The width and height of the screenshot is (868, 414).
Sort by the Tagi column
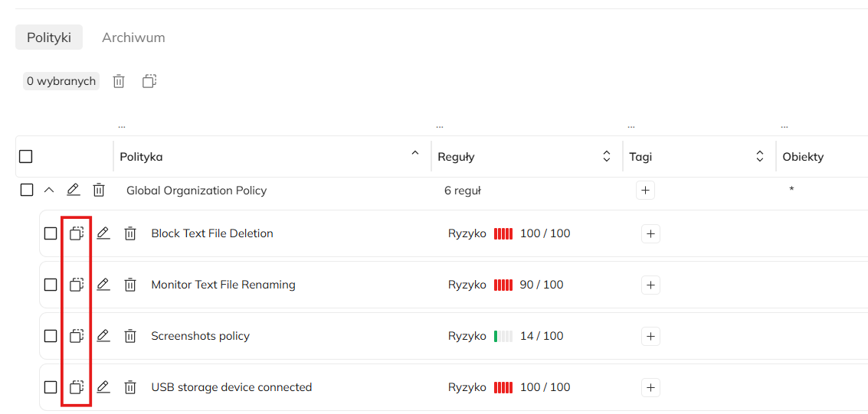(x=759, y=157)
